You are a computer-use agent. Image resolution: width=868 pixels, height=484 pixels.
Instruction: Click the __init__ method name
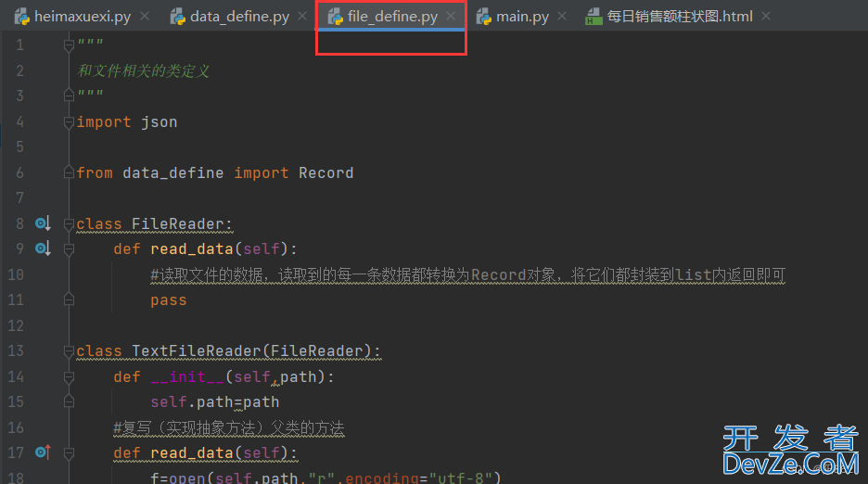[x=187, y=376]
